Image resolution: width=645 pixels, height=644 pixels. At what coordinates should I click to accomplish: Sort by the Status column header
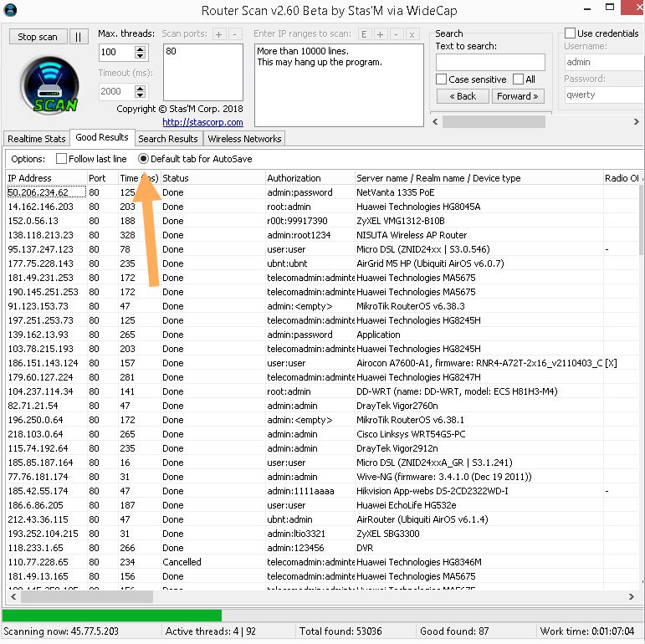coord(212,178)
